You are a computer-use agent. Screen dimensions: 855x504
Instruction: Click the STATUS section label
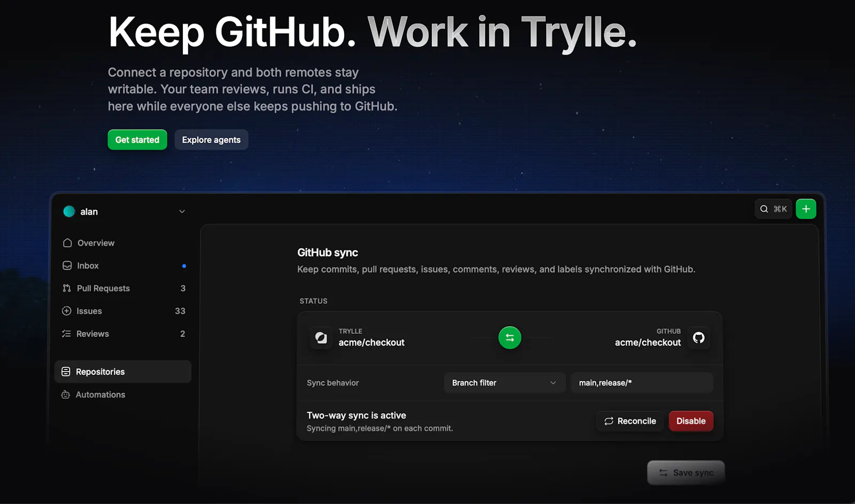314,301
